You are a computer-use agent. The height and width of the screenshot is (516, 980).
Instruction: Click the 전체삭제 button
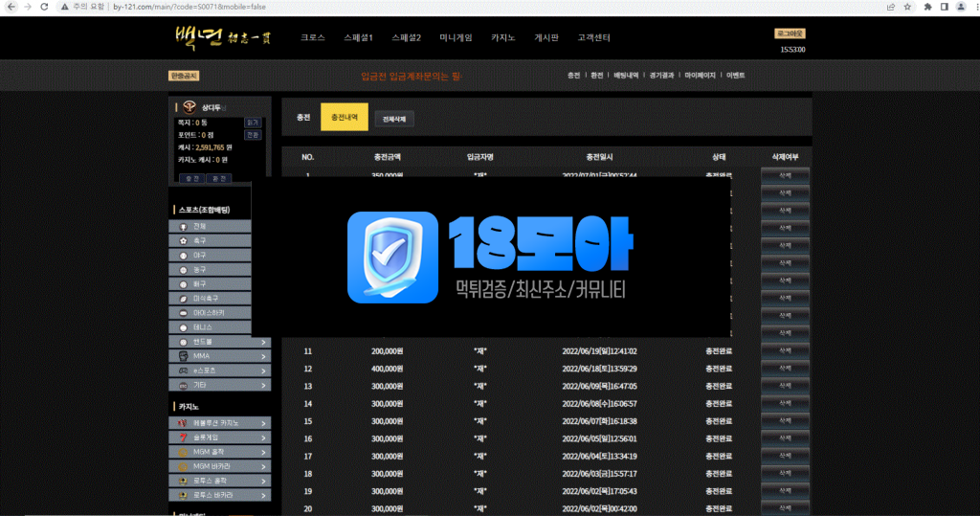point(394,119)
